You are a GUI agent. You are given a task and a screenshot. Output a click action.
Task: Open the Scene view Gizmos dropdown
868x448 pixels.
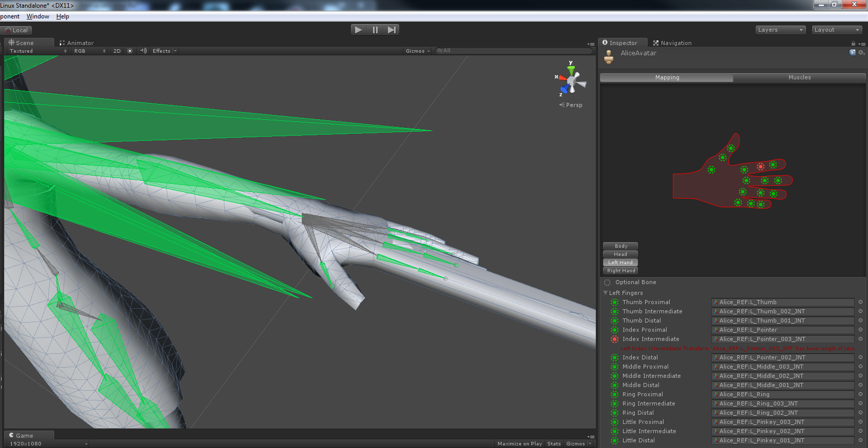coord(418,51)
